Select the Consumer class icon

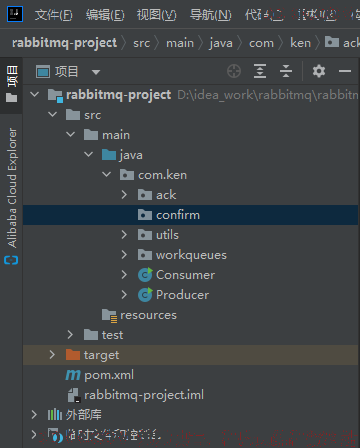point(145,275)
